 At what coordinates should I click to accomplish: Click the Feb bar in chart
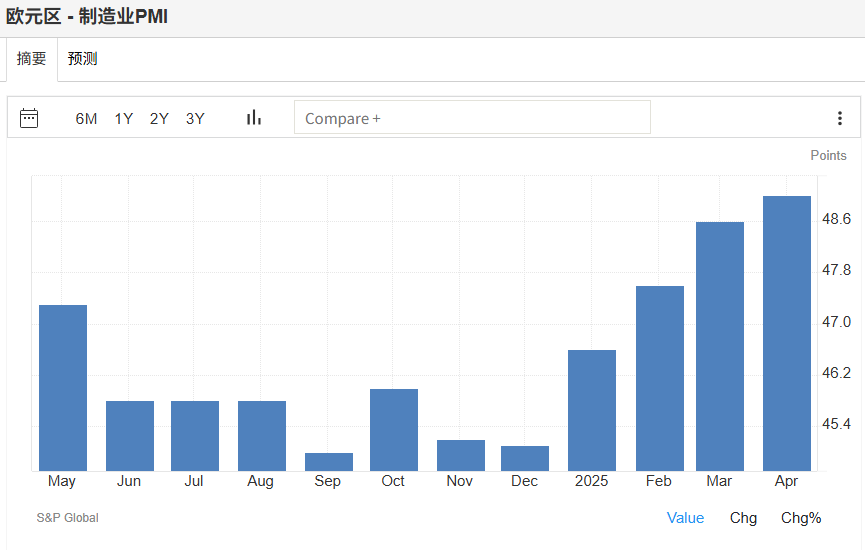click(660, 378)
